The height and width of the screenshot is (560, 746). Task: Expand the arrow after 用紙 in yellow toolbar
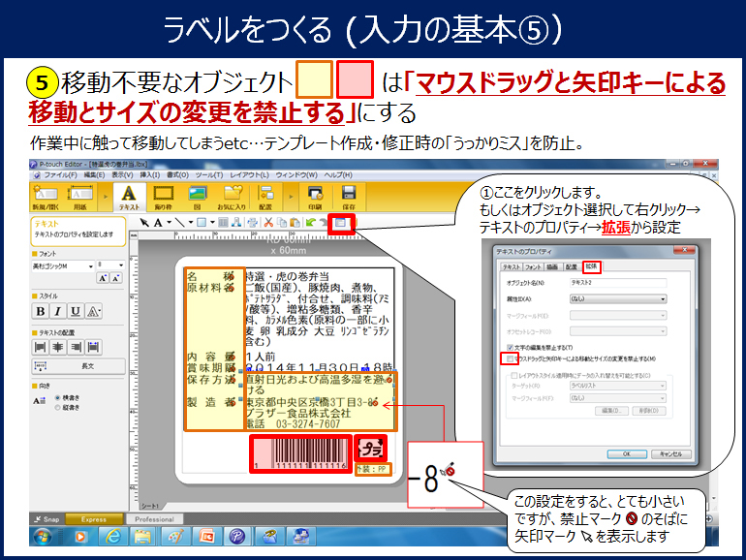[106, 196]
